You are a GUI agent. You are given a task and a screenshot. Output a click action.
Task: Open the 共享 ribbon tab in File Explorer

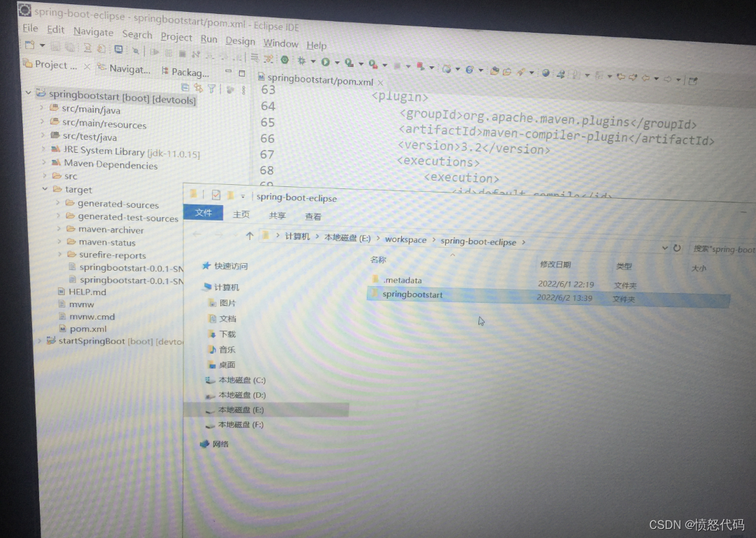[x=278, y=216]
